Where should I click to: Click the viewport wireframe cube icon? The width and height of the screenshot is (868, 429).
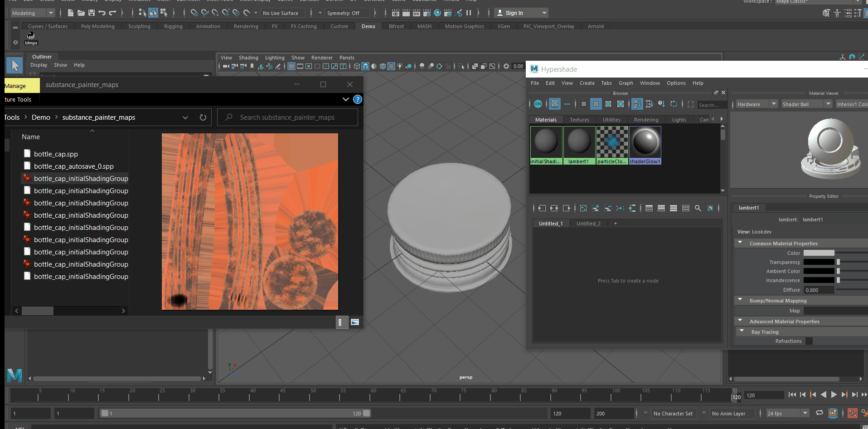357,66
